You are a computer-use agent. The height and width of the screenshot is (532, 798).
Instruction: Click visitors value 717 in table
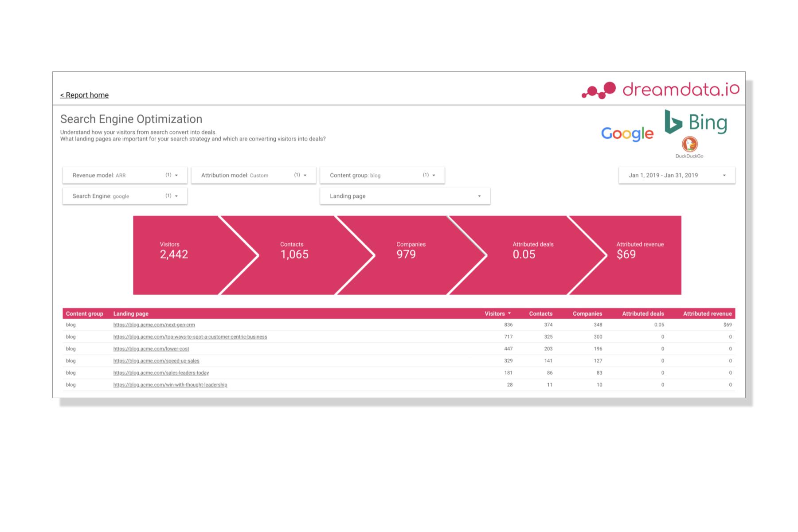(509, 337)
